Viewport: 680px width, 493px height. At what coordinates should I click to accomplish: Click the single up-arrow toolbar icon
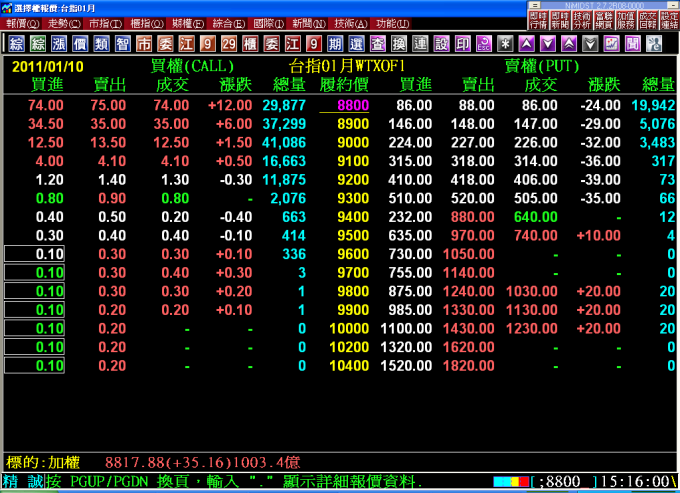[526, 44]
